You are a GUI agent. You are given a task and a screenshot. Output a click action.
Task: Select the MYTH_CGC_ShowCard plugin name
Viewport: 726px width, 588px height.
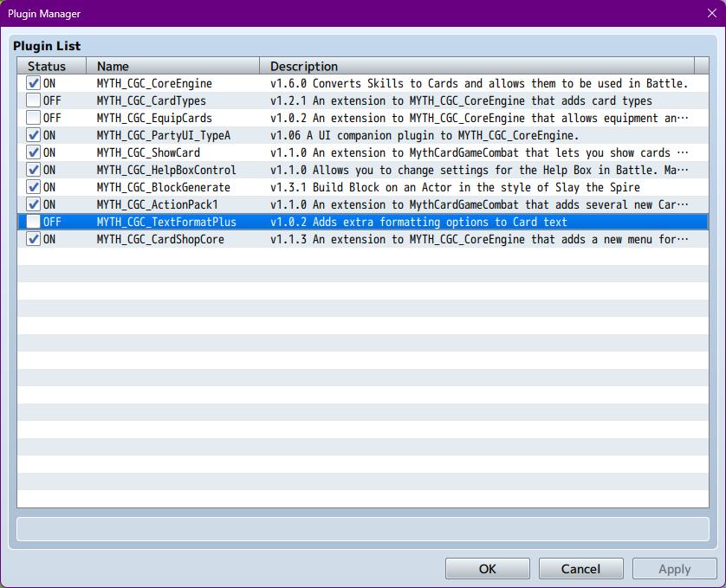pyautogui.click(x=148, y=152)
